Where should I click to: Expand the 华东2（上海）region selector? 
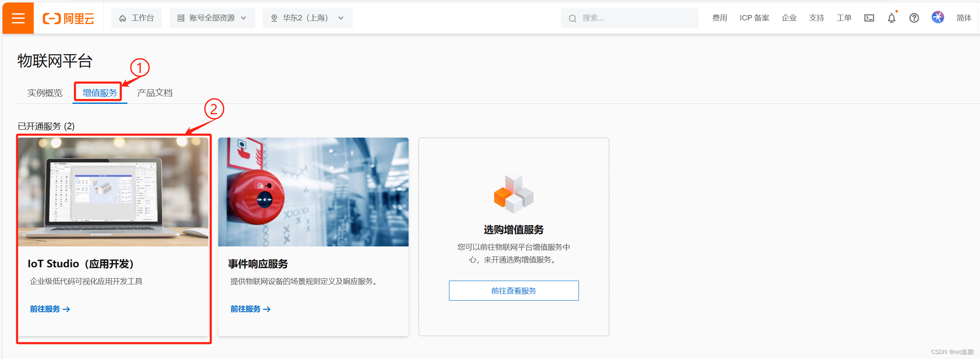(x=307, y=18)
